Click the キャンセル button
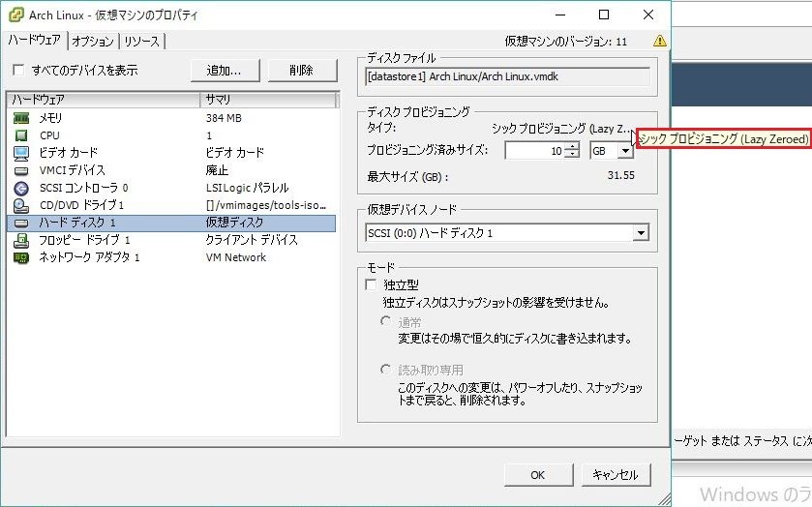 [616, 474]
